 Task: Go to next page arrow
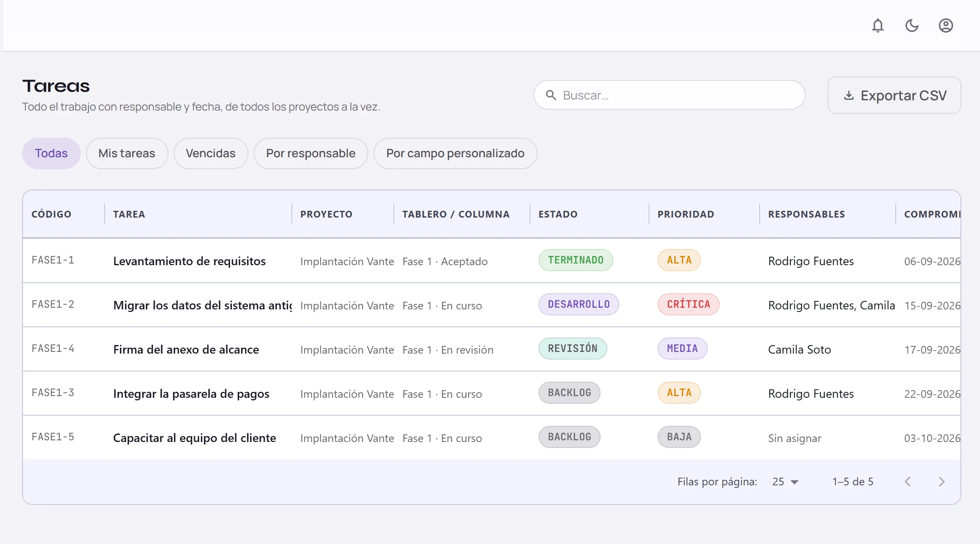click(x=942, y=482)
